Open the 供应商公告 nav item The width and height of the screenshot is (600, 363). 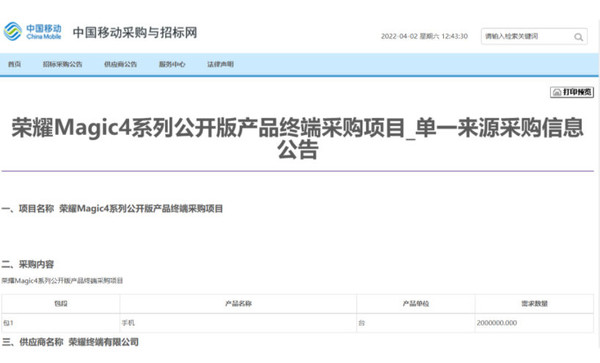pyautogui.click(x=121, y=64)
